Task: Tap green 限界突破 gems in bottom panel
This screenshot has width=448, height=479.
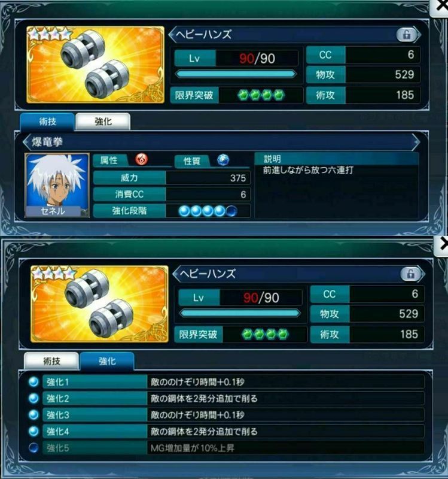Action: 265,335
